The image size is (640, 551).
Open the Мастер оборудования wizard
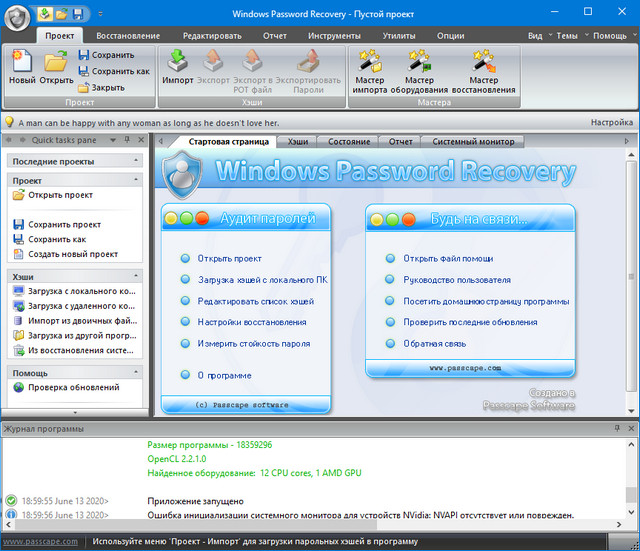tap(427, 71)
